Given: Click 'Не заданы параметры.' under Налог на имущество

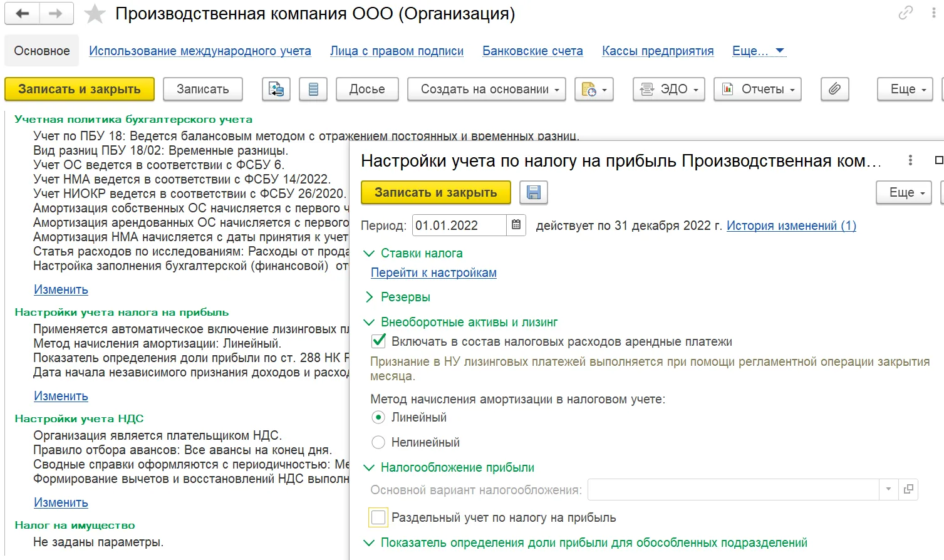Looking at the screenshot, I should [x=98, y=542].
